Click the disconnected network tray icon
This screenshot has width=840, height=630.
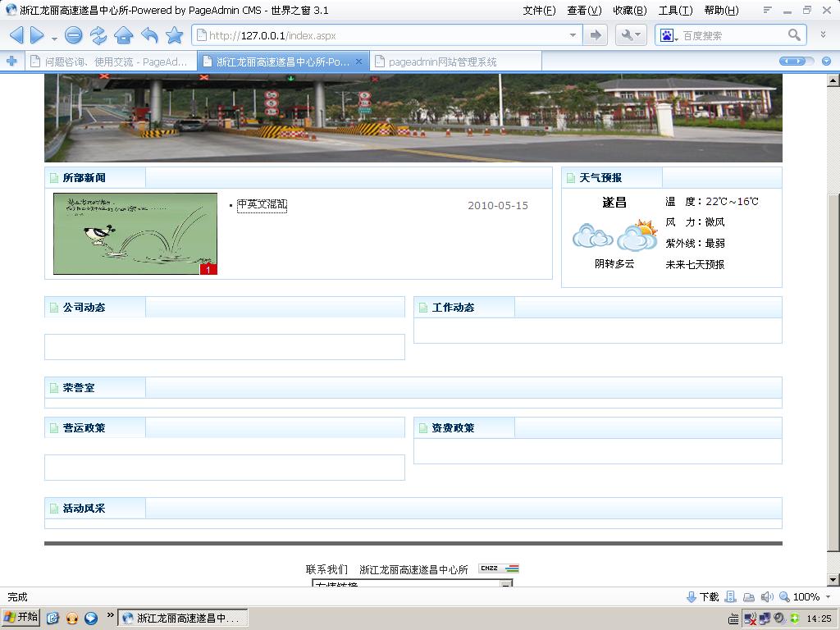coord(750,619)
